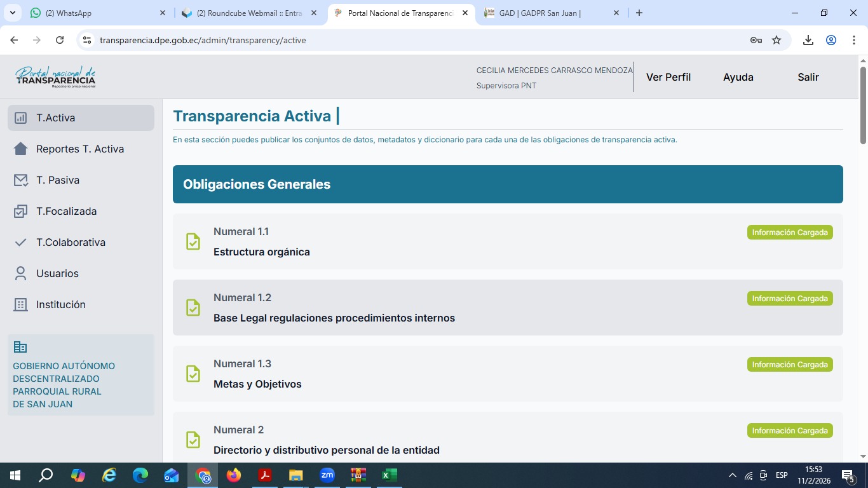Click the browser address bar URL
868x488 pixels.
pyautogui.click(x=203, y=40)
